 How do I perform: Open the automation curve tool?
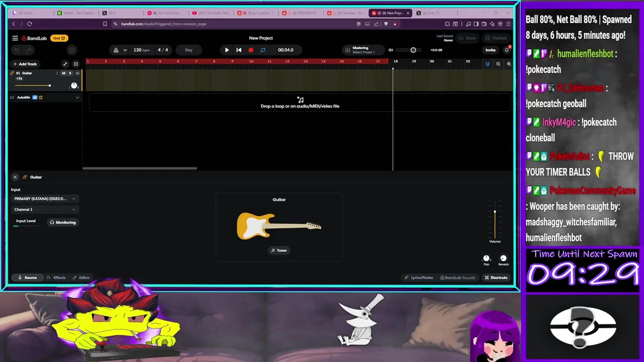click(65, 64)
